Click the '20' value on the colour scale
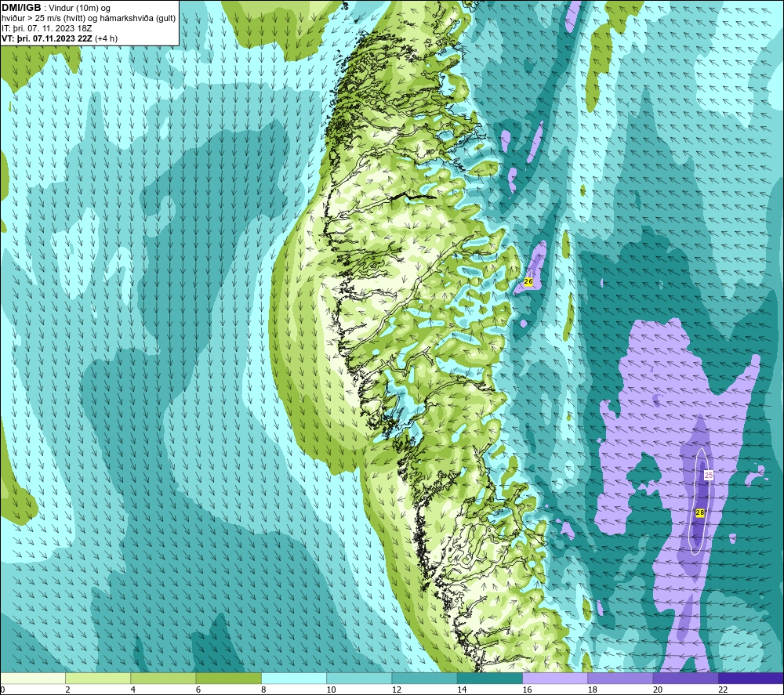Screen dimensions: 784x695 click(658, 690)
